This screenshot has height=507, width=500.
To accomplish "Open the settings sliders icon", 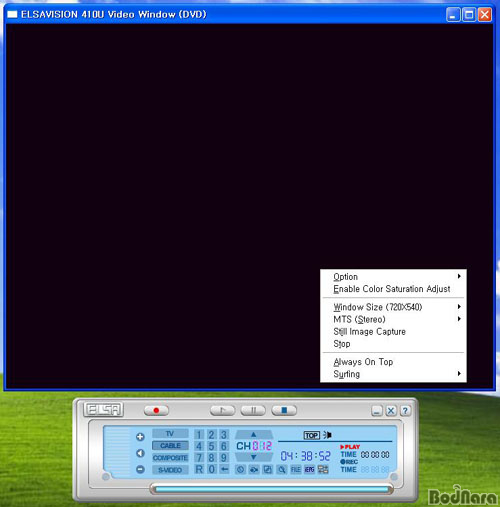I will tap(323, 470).
